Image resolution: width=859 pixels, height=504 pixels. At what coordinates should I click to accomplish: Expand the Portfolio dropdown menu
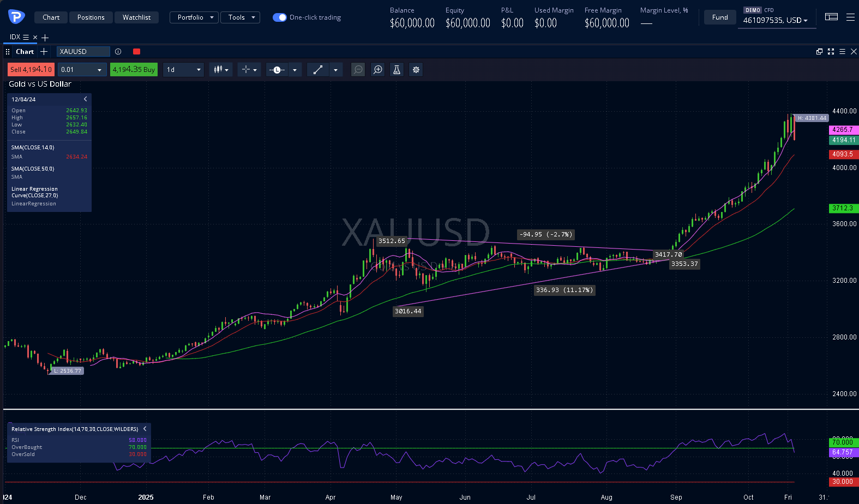tap(194, 17)
